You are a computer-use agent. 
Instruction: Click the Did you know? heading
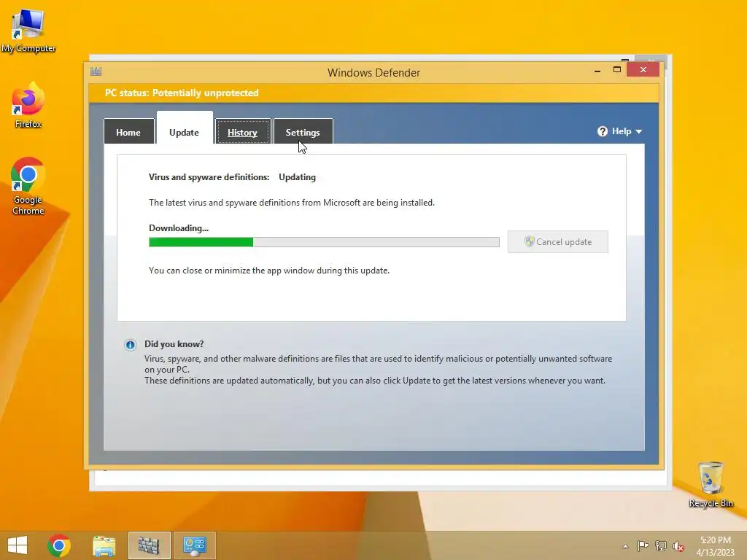tap(174, 344)
